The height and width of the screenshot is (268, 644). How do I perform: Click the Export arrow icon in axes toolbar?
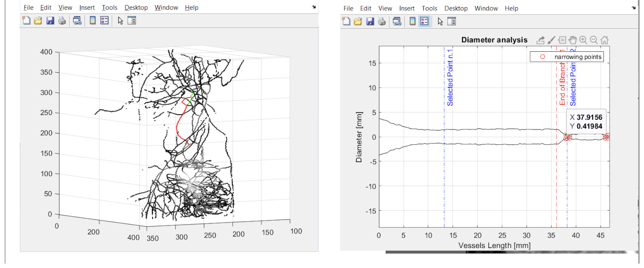(540, 40)
